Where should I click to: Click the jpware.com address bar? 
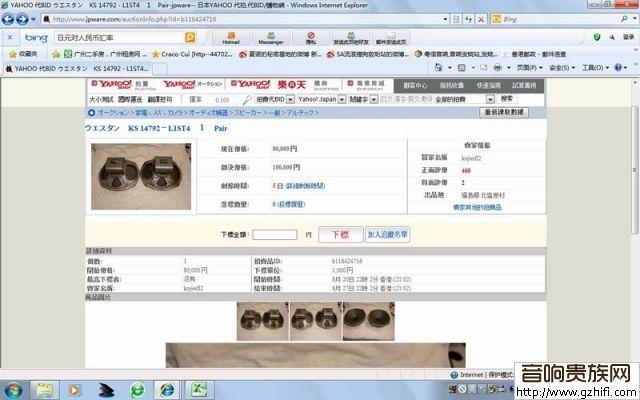click(242, 19)
